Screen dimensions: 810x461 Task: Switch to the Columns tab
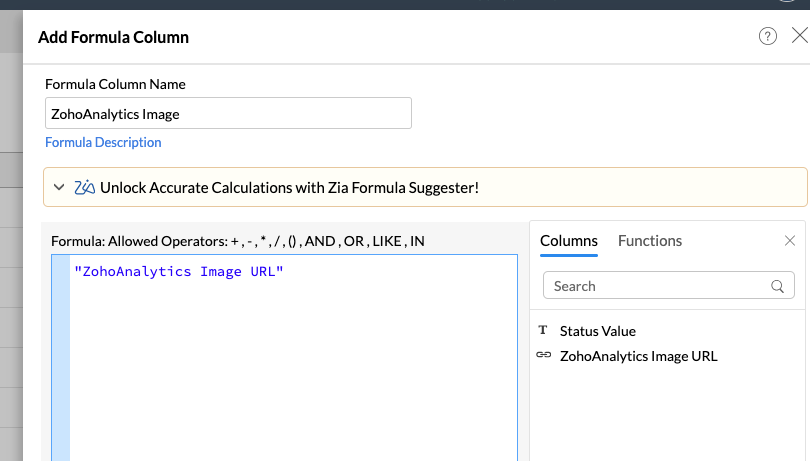[568, 241]
